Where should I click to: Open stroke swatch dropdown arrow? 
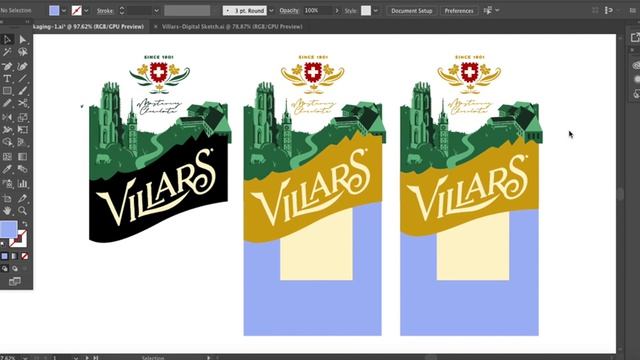[x=86, y=11]
